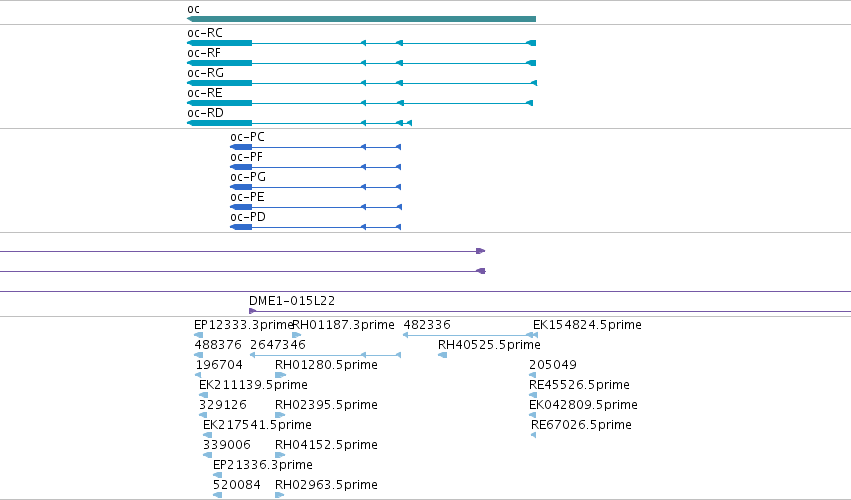
Task: Select the oc-PD protein label
Action: pos(248,217)
